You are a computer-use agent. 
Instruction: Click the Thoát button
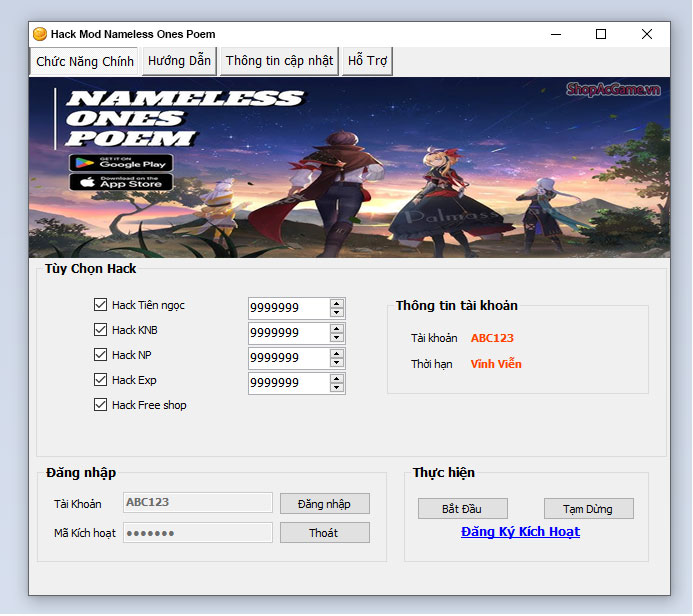coord(324,533)
